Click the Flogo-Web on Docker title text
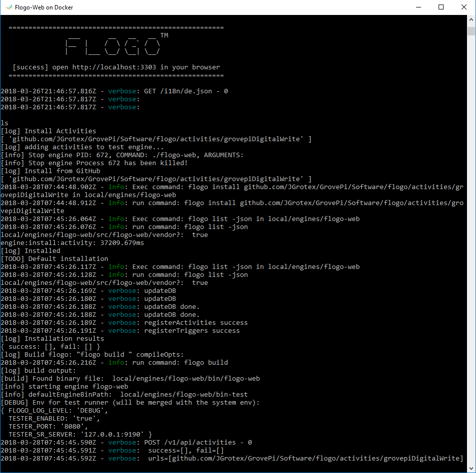This screenshot has height=473, width=476. 43,7
